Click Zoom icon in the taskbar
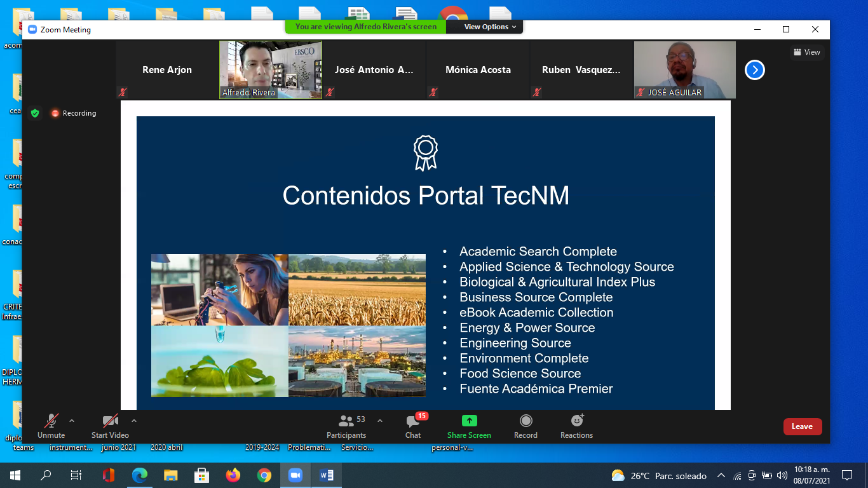868x488 pixels. click(x=295, y=475)
